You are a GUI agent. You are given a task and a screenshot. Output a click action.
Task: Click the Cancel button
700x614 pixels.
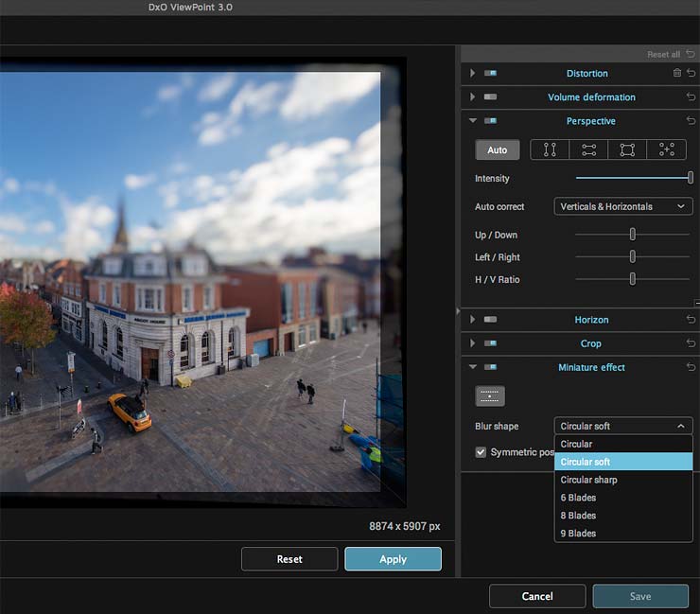click(x=537, y=596)
